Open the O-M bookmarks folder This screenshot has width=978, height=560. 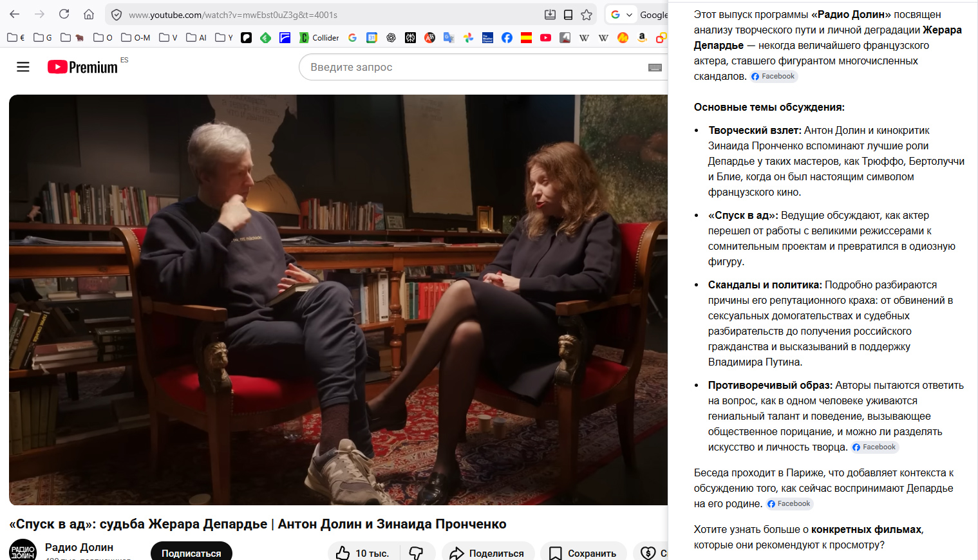136,37
